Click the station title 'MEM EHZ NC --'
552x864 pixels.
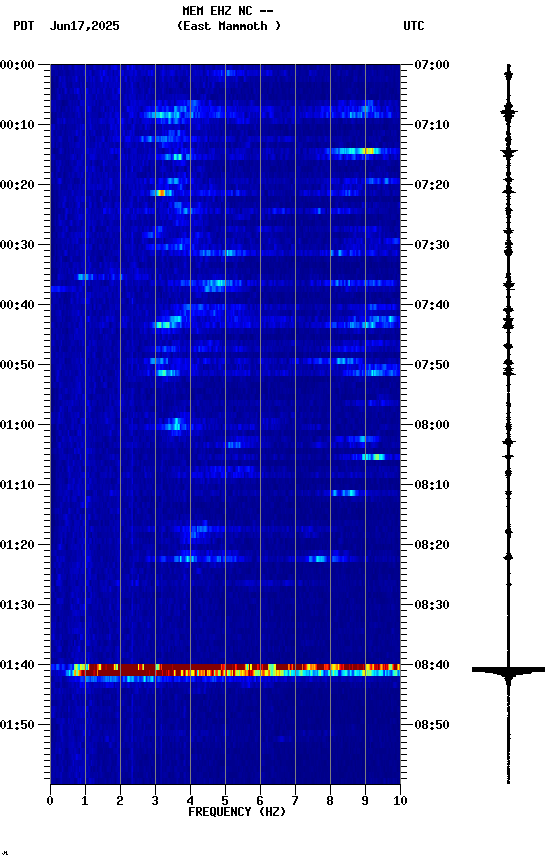(x=228, y=11)
